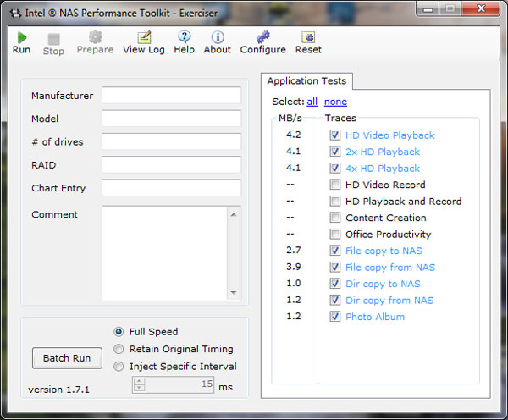This screenshot has width=508, height=420.
Task: Decrease interval with stepper down arrow
Action: [x=140, y=388]
